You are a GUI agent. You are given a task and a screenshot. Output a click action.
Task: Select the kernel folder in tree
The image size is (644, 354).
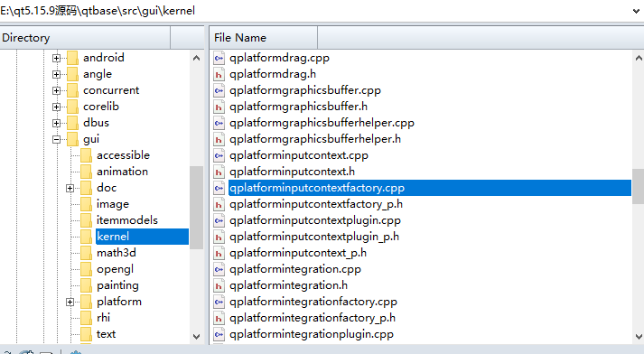pyautogui.click(x=142, y=237)
